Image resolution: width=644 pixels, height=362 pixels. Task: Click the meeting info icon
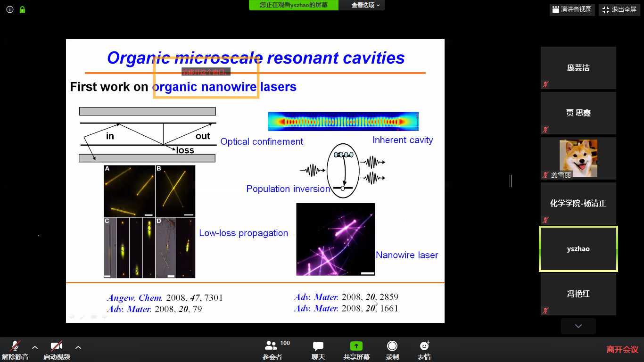point(10,9)
